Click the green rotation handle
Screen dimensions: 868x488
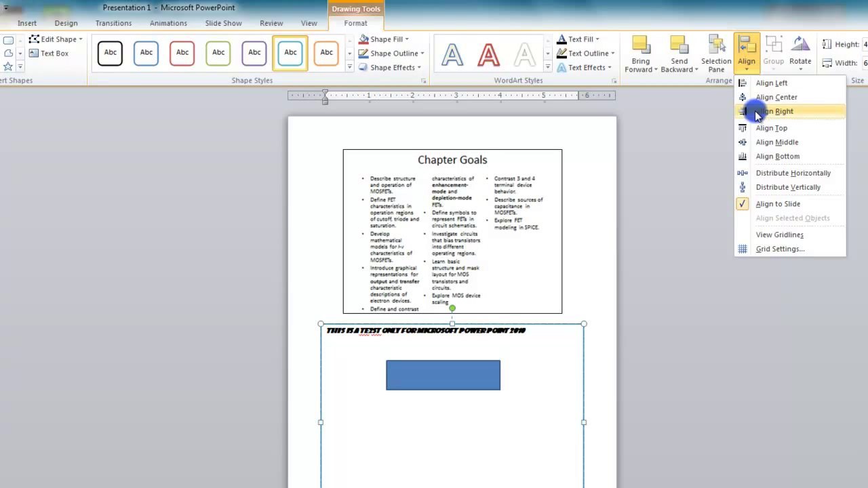452,308
